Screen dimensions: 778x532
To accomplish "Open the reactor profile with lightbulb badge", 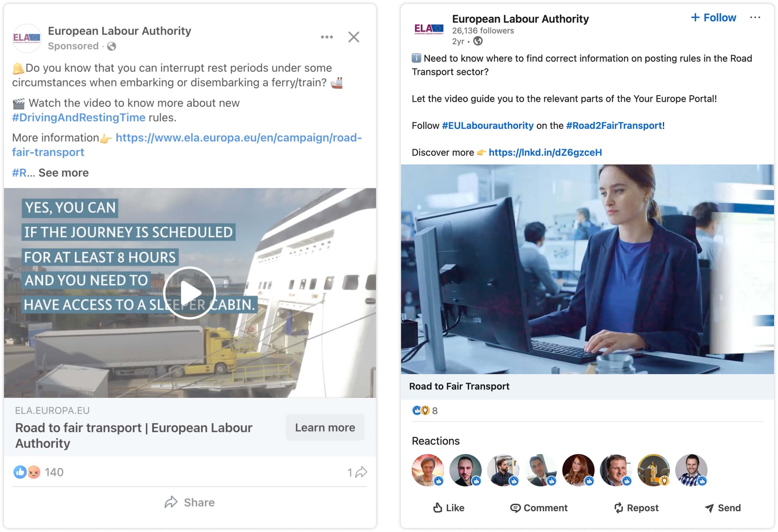I will coord(653,470).
